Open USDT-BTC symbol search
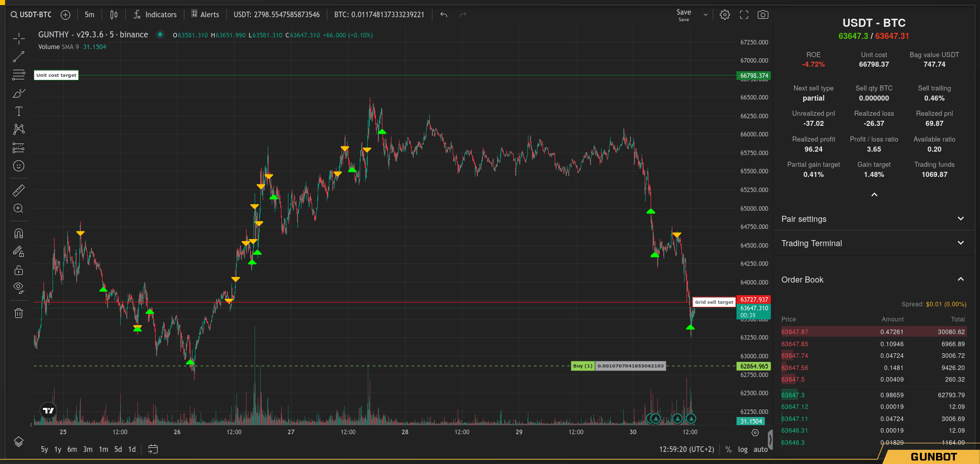Viewport: 980px width, 464px height. [x=31, y=15]
